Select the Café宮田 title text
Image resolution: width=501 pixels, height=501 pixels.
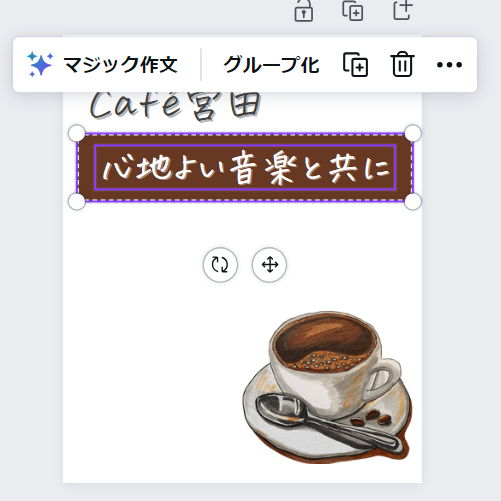click(175, 105)
